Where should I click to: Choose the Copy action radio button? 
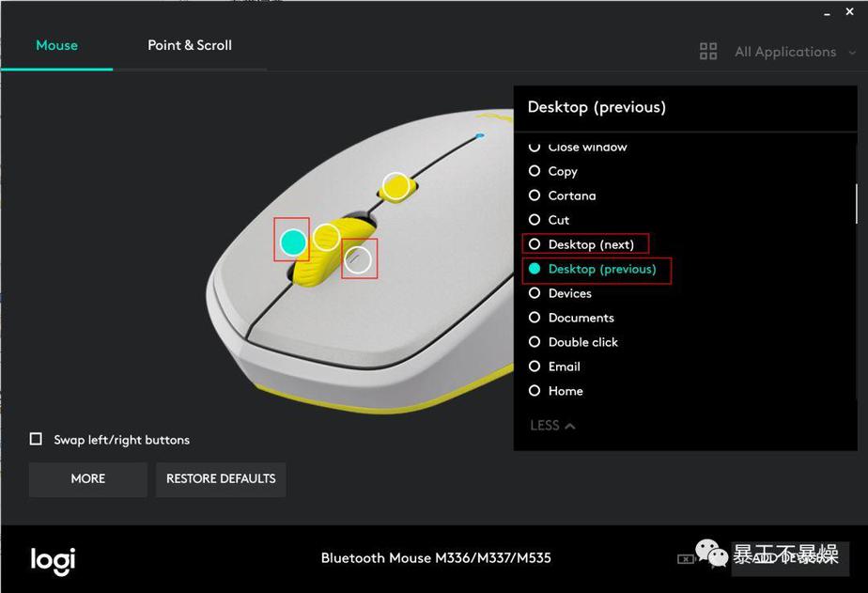tap(535, 171)
